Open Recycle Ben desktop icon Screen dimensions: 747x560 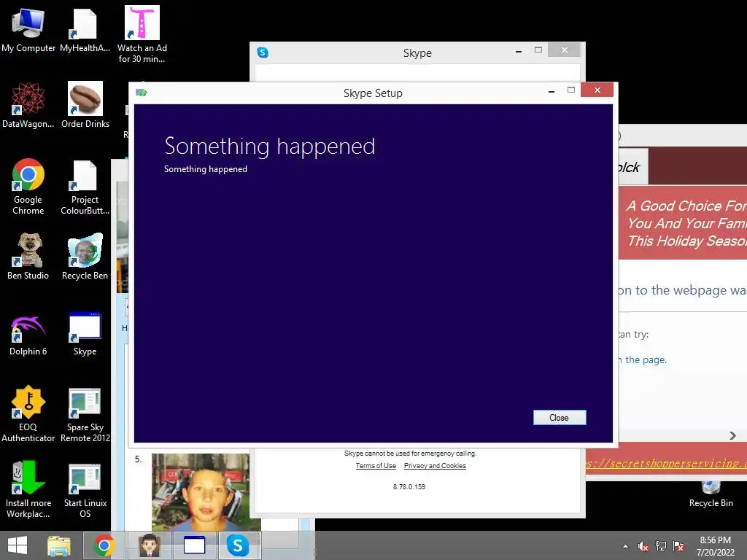(85, 257)
